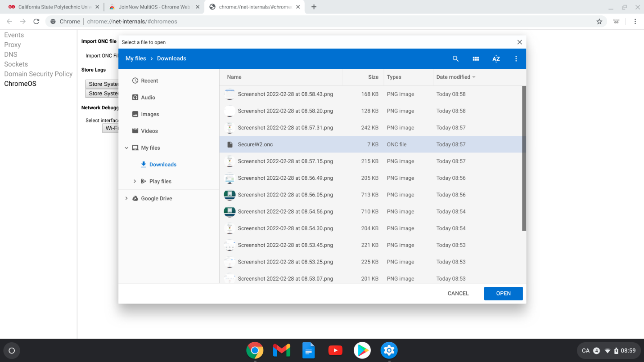Bookmark this page with star icon
This screenshot has width=644, height=362.
(x=599, y=22)
